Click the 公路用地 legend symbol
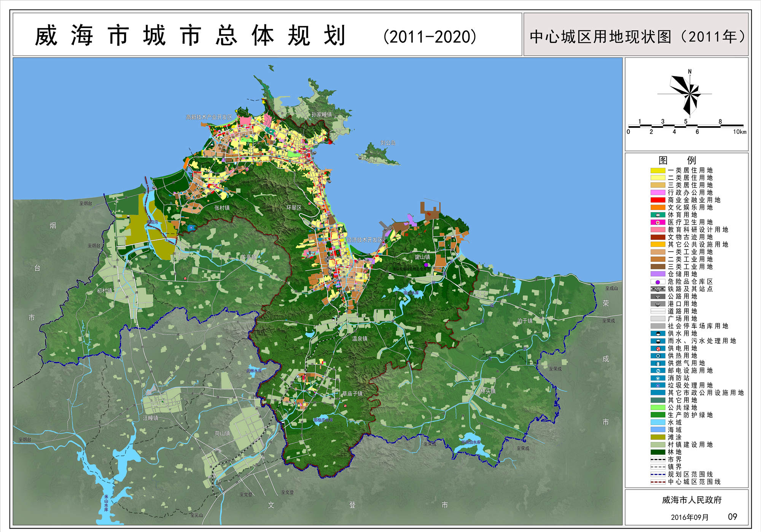Image resolution: width=761 pixels, height=532 pixels. tap(658, 297)
